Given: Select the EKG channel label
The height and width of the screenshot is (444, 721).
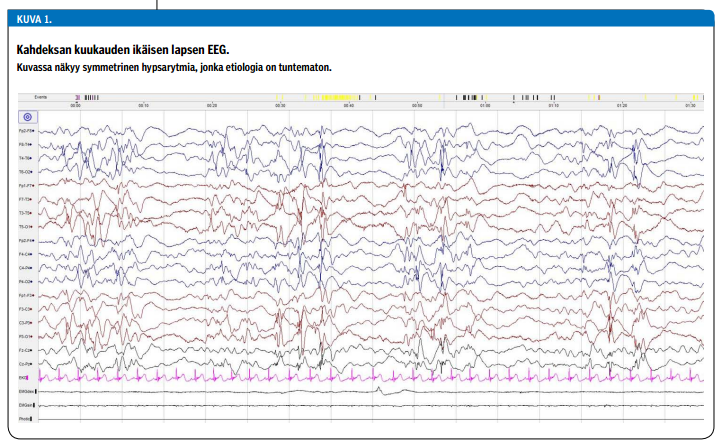Looking at the screenshot, I should coord(23,378).
